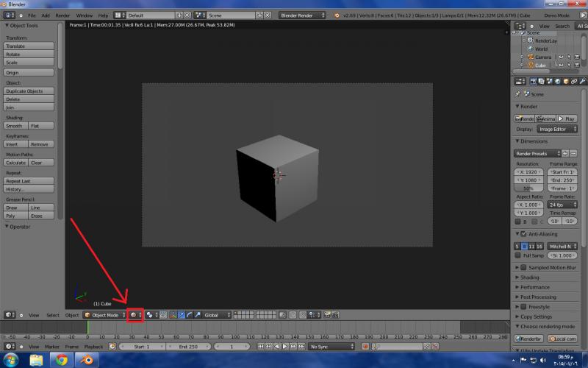This screenshot has width=588, height=368.
Task: Open the 3D View editor type selector
Action: [x=10, y=315]
